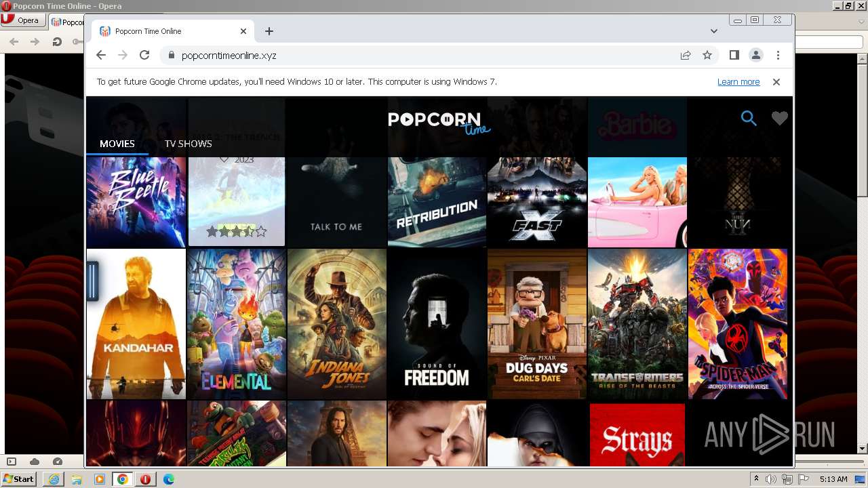
Task: Open the Talk to Me poster
Action: (x=336, y=202)
